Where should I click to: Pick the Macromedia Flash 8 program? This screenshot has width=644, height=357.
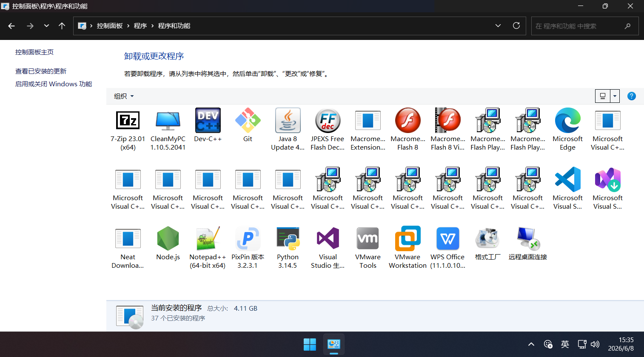point(408,129)
